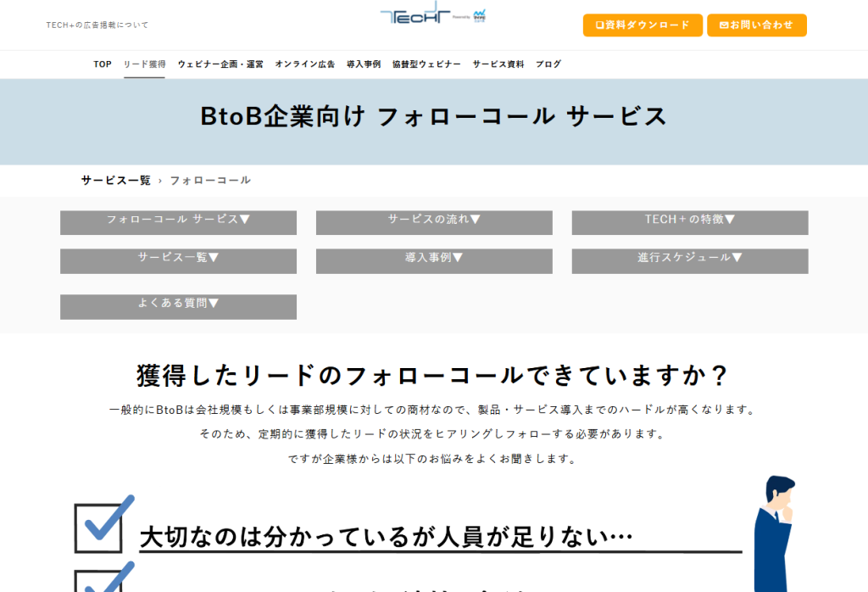Jump to 進行スケジュール▼ section

[689, 260]
